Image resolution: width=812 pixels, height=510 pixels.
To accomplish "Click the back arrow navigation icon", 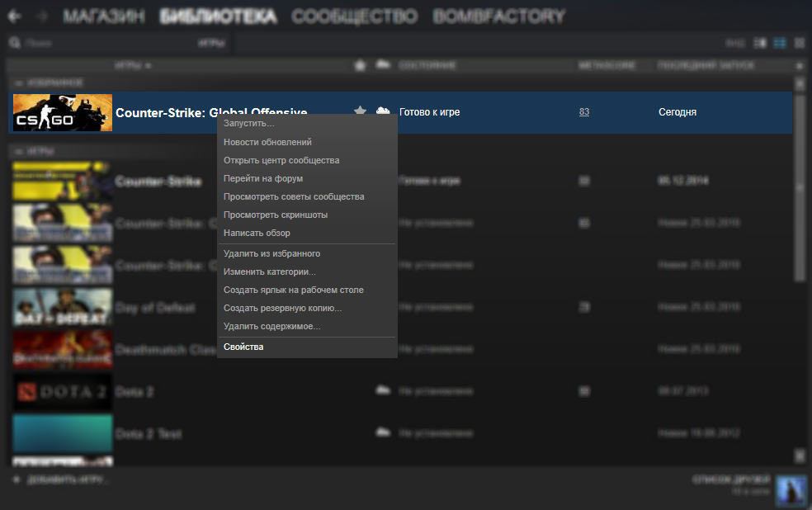I will (14, 17).
